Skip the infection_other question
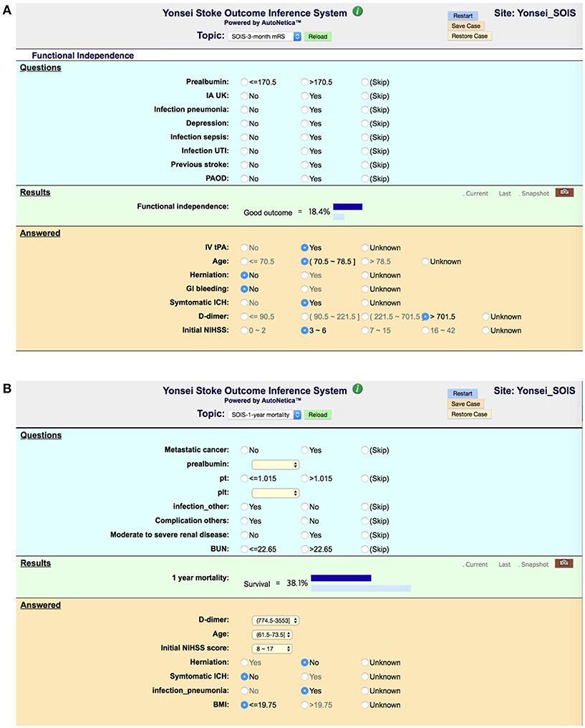Viewport: 585px width, 728px height. tap(364, 507)
